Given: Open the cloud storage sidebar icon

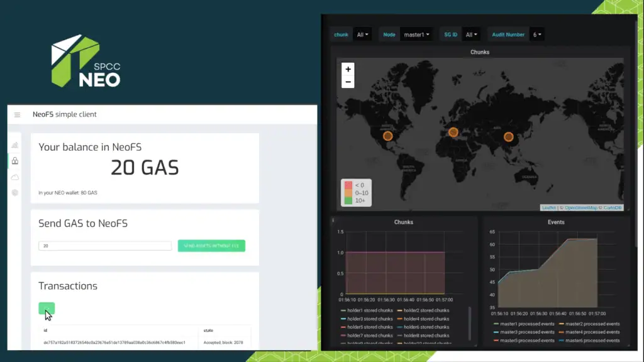Looking at the screenshot, I should [15, 177].
